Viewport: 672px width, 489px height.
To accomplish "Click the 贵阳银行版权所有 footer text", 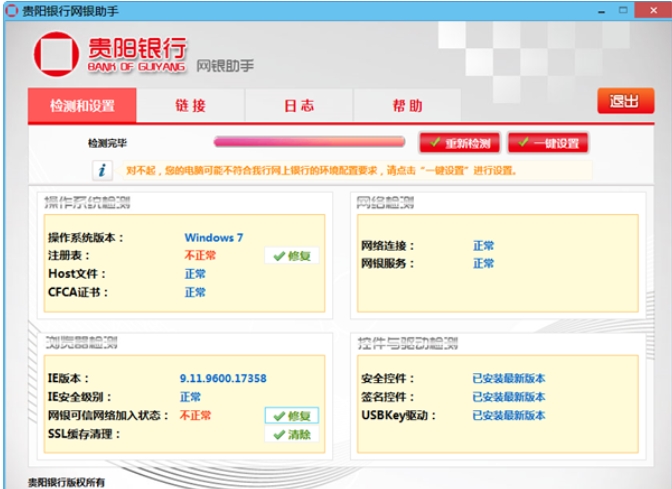I will pos(66,483).
